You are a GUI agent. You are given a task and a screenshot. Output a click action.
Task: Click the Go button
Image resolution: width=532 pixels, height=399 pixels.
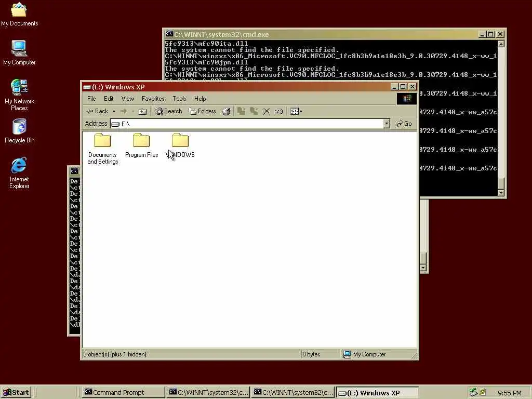(x=404, y=124)
